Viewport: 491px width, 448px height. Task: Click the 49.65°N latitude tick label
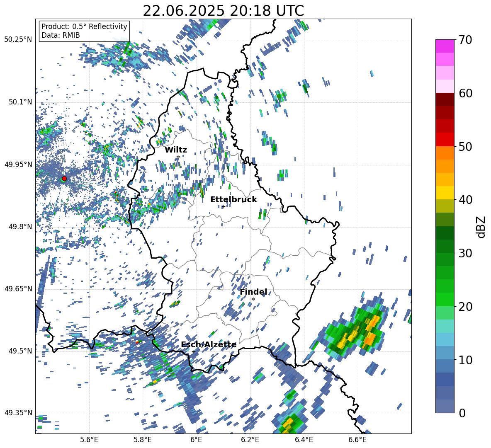pyautogui.click(x=18, y=288)
